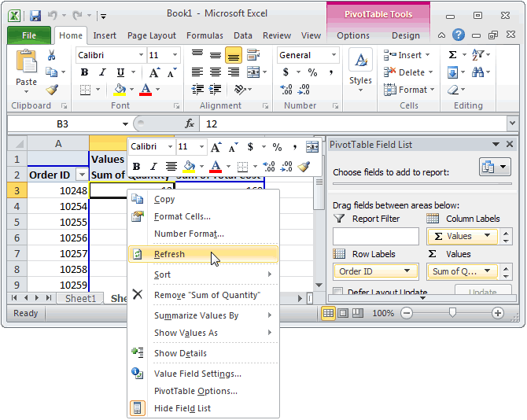Toggle align text left in ribbon
The width and height of the screenshot is (527, 420).
(197, 72)
